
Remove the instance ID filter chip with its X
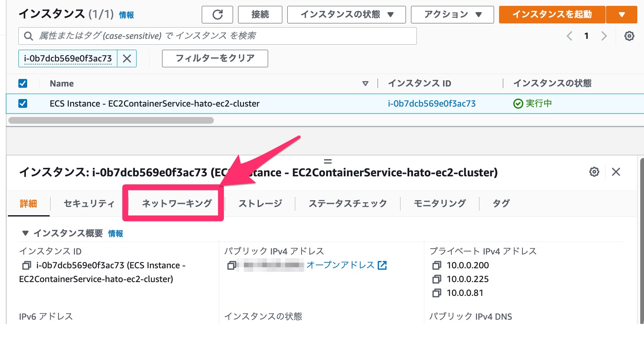[127, 58]
